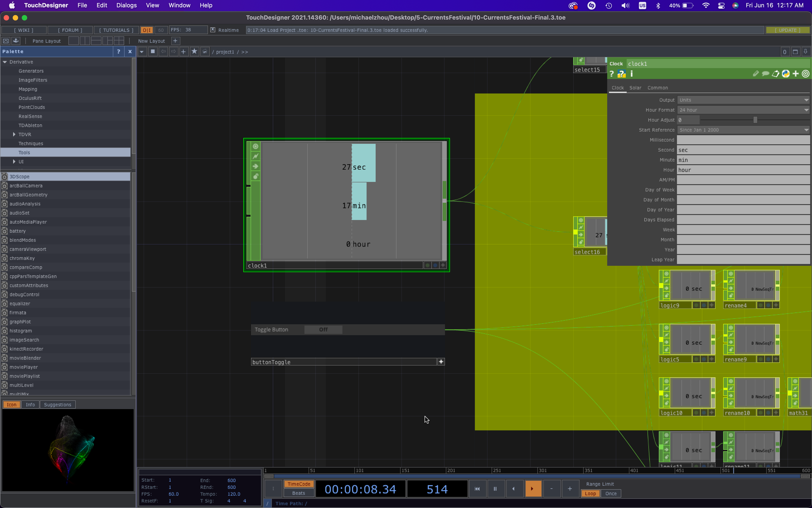Toggle the Realtime checkbox
This screenshot has height=508, width=812.
click(x=212, y=30)
